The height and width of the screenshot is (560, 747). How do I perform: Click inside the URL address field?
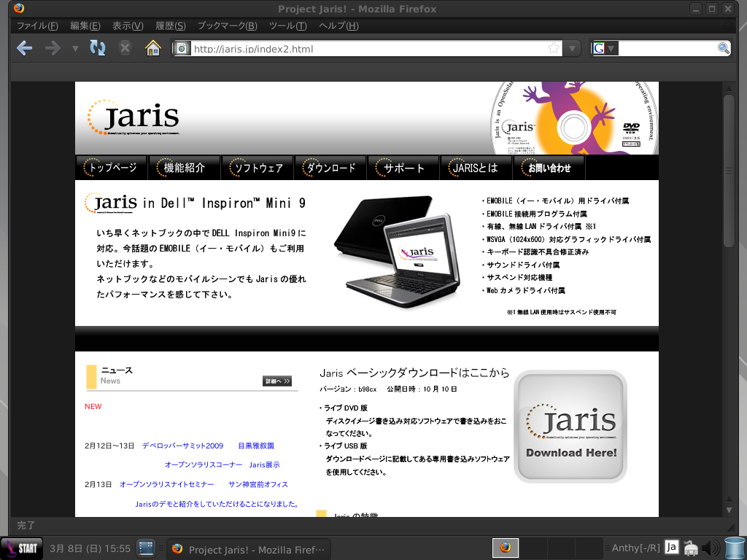365,49
